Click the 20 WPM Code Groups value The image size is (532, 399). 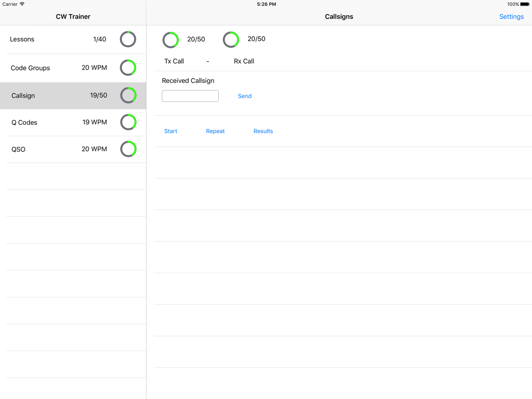pos(94,68)
